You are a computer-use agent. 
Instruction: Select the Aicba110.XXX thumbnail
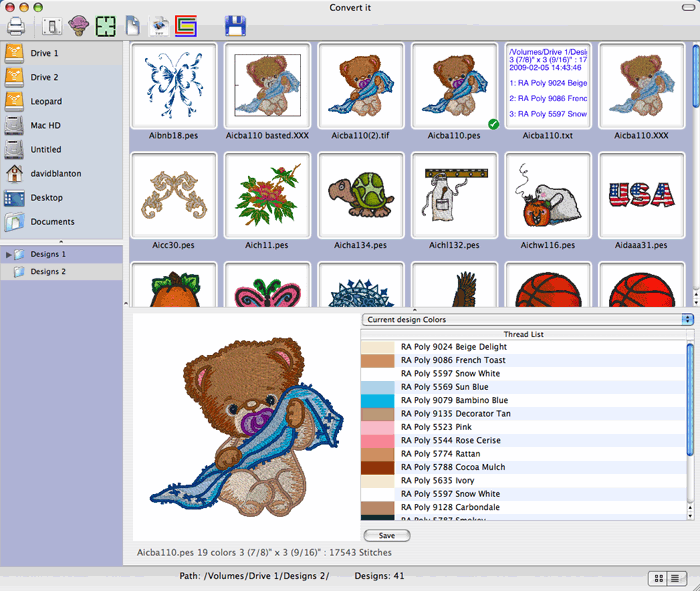click(642, 86)
